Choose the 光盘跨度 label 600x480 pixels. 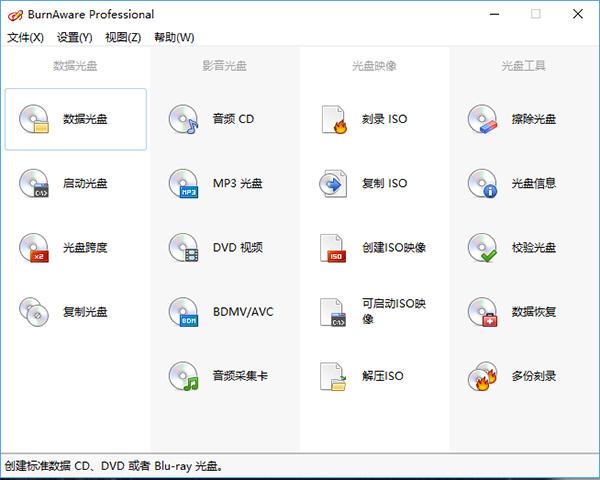[x=85, y=248]
